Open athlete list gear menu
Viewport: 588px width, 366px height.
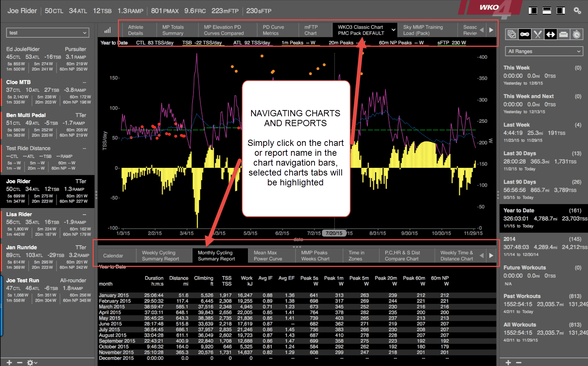pos(31,362)
